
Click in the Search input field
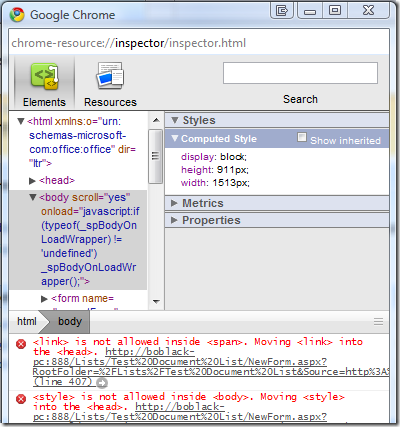(x=300, y=73)
